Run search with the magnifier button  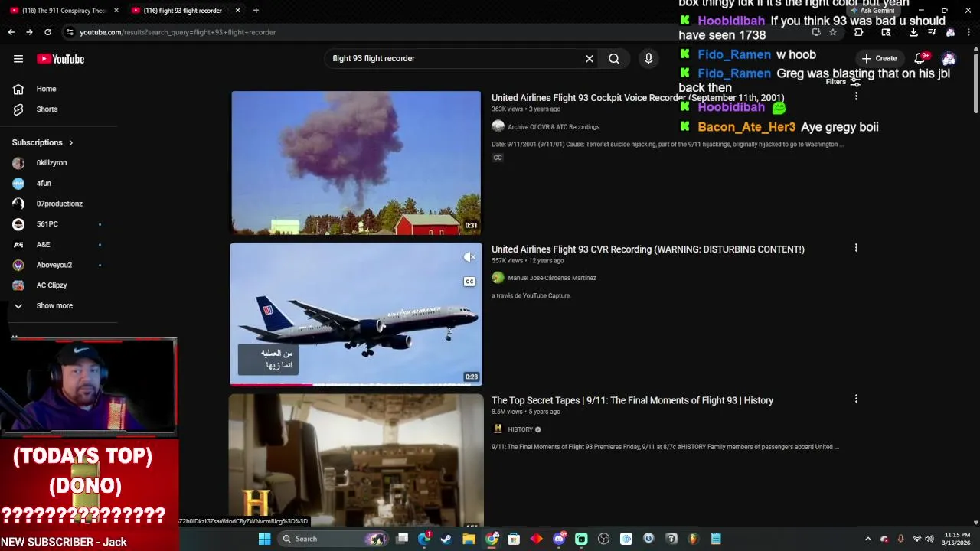coord(614,58)
